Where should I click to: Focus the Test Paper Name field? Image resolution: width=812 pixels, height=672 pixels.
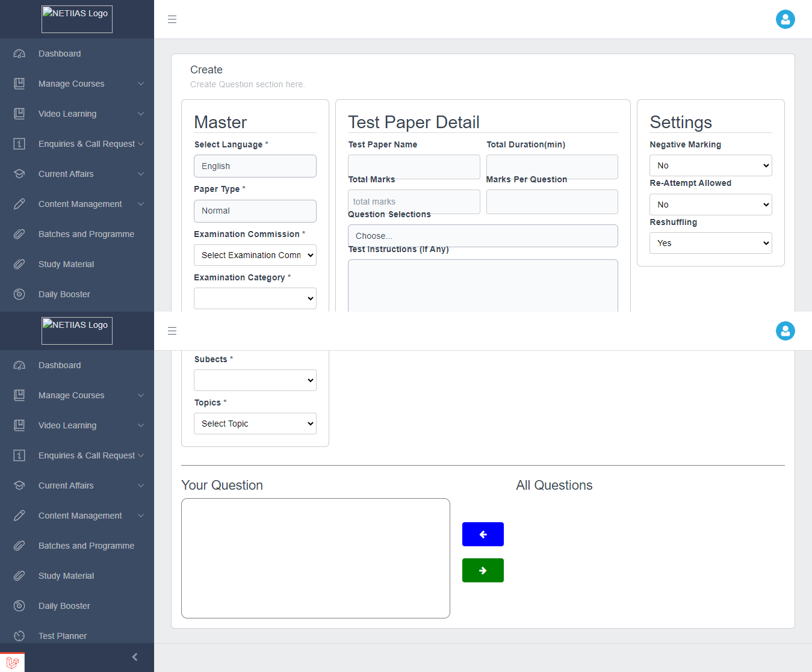point(414,167)
